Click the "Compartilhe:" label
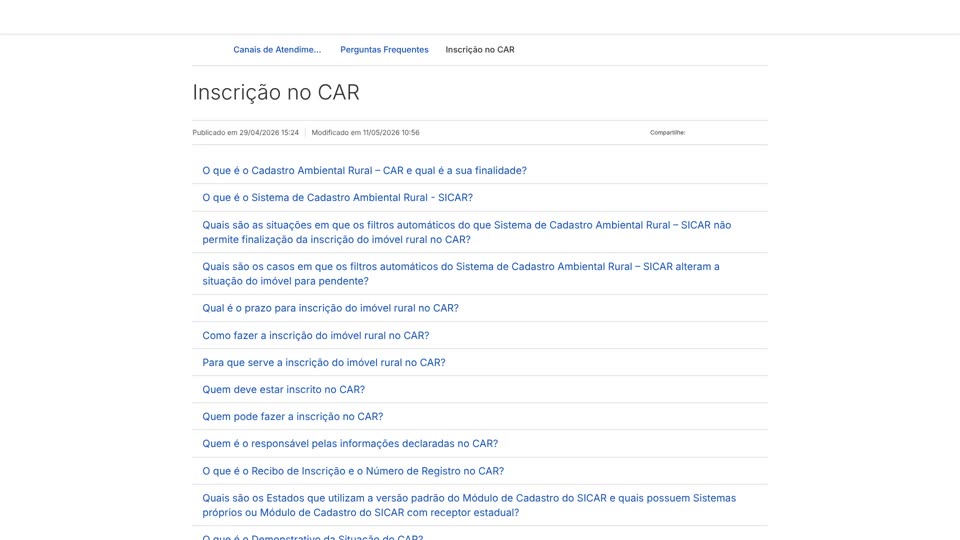Viewport: 960px width, 540px height. coord(667,132)
